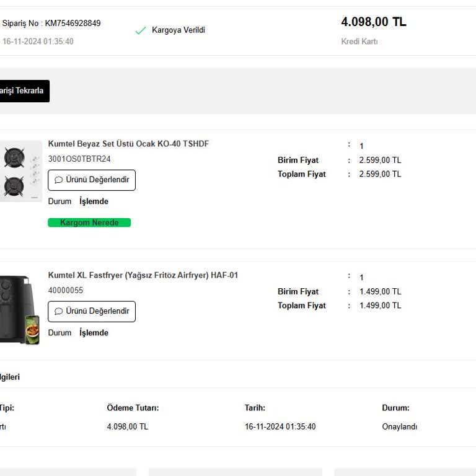Click the order total 4.098,00 TL heading
The width and height of the screenshot is (476, 476).
coord(374,22)
